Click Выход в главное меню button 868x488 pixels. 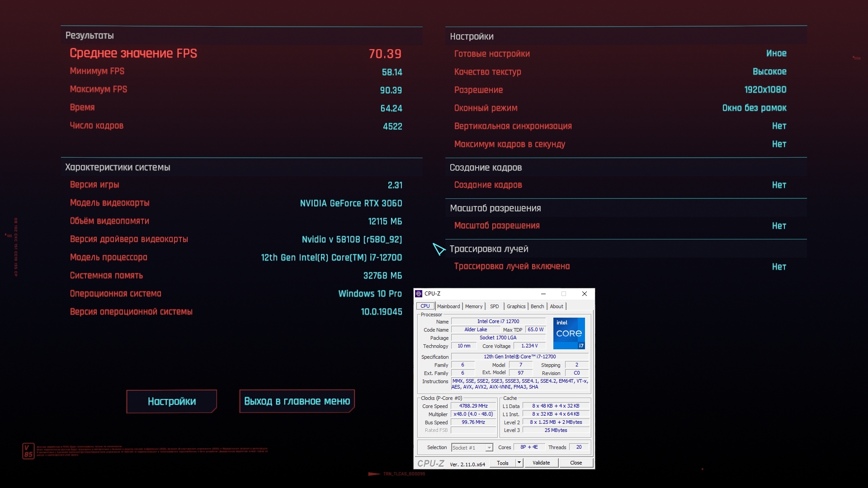(297, 401)
